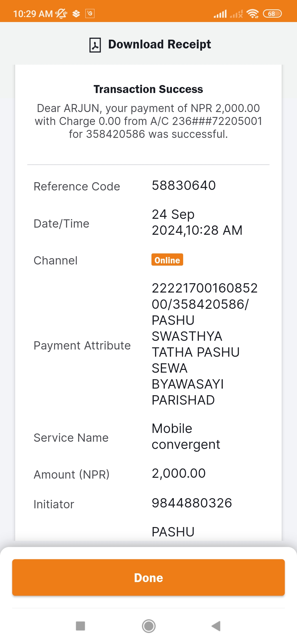
Task: Tap the initiator number 9844880326
Action: point(192,503)
